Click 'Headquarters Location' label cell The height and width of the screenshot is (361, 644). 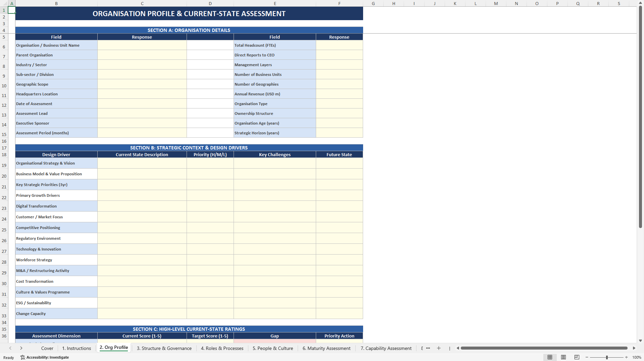(x=56, y=94)
